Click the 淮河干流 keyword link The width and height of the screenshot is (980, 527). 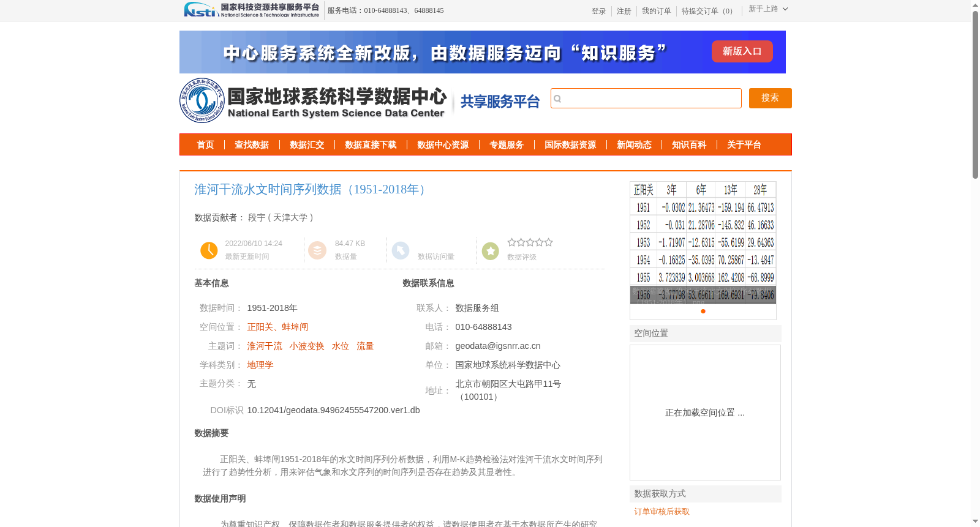(265, 346)
